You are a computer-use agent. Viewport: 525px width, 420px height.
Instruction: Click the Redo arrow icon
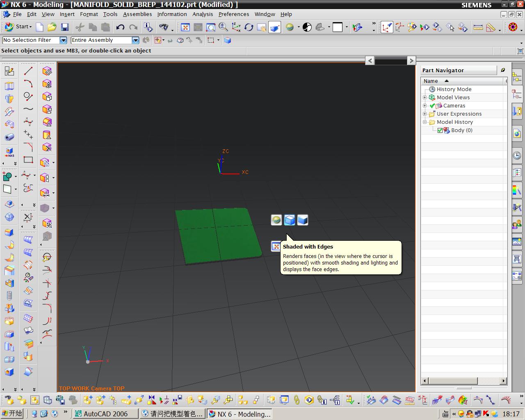[133, 27]
